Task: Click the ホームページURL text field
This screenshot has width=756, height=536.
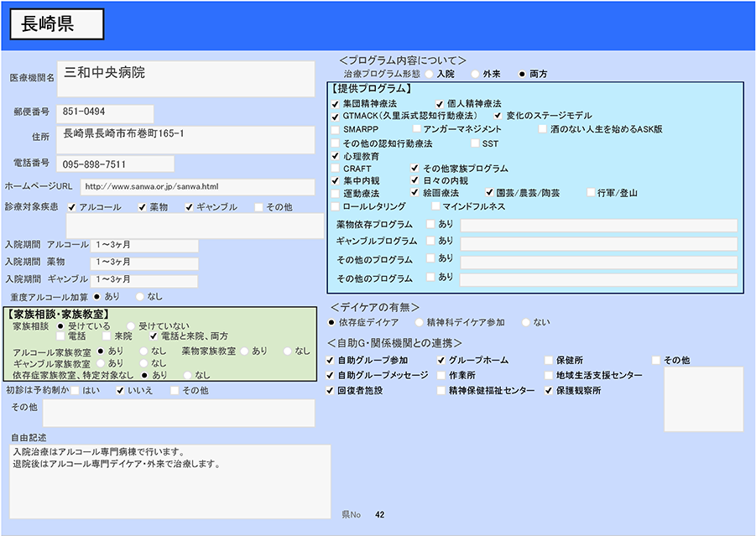Action: (197, 186)
